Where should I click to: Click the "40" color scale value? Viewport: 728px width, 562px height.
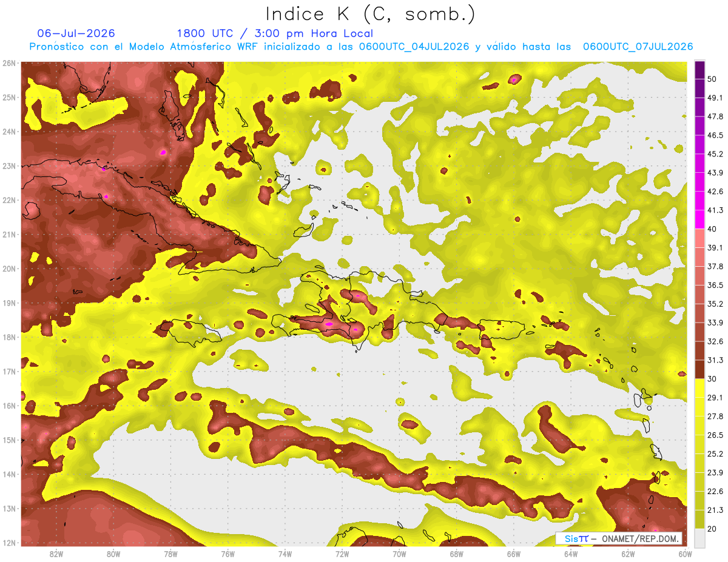coord(712,229)
